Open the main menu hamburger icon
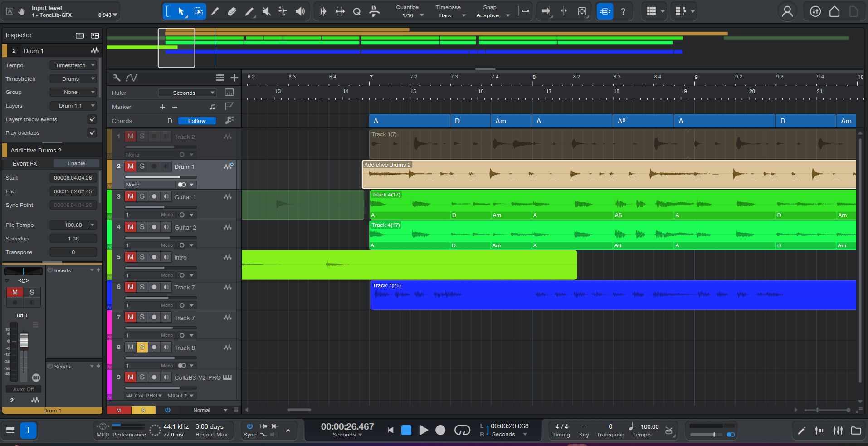The width and height of the screenshot is (868, 446). point(10,430)
